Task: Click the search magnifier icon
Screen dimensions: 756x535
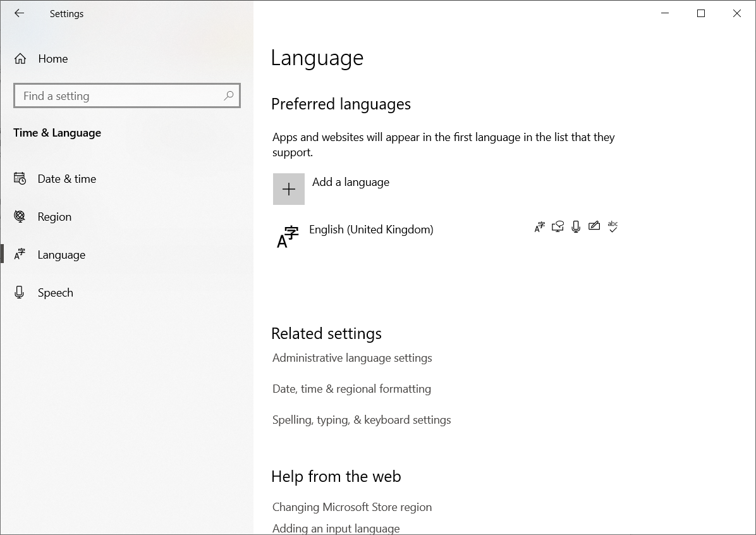Action: click(229, 95)
